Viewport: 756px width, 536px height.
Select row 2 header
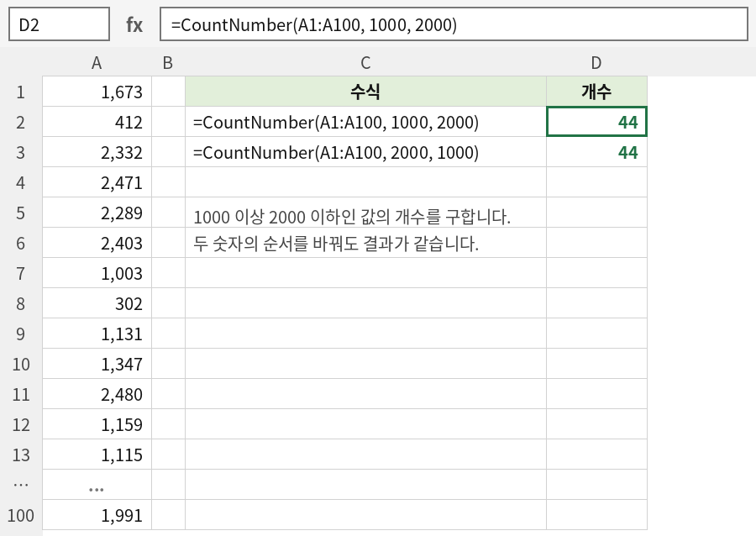tap(21, 122)
